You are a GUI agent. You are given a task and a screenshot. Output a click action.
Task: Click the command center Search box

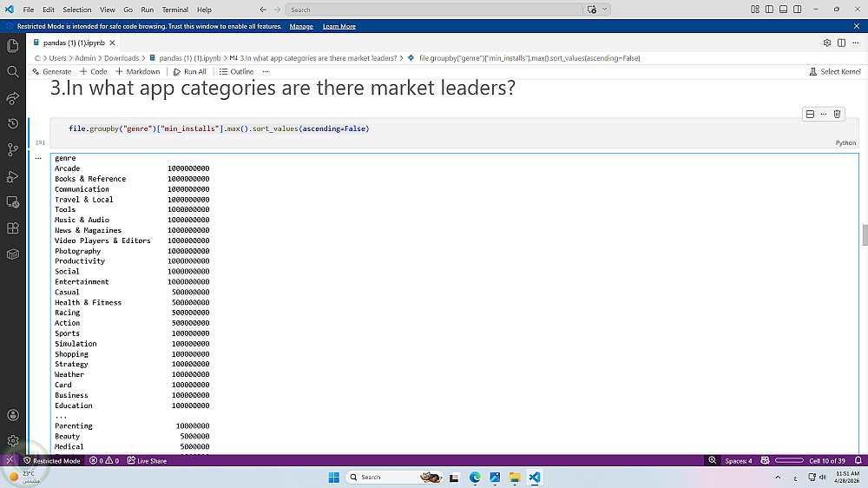point(435,10)
